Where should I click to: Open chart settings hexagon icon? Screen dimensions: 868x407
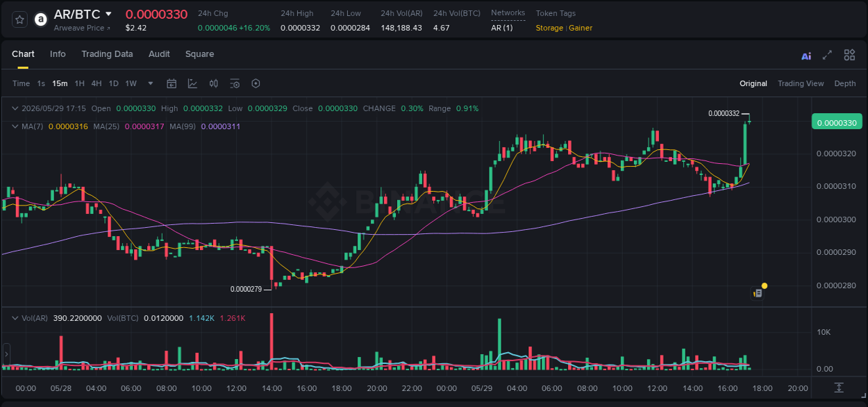[x=256, y=83]
